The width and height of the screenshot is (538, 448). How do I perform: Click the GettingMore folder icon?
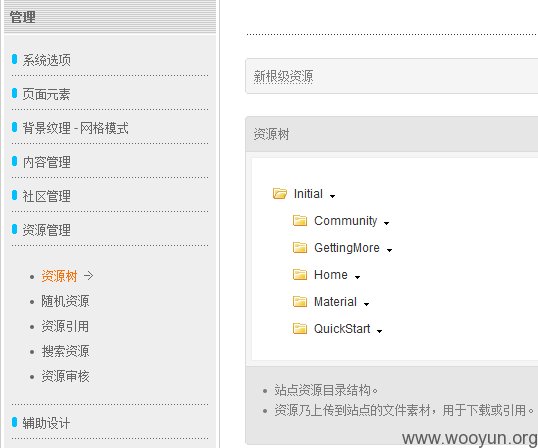(300, 247)
